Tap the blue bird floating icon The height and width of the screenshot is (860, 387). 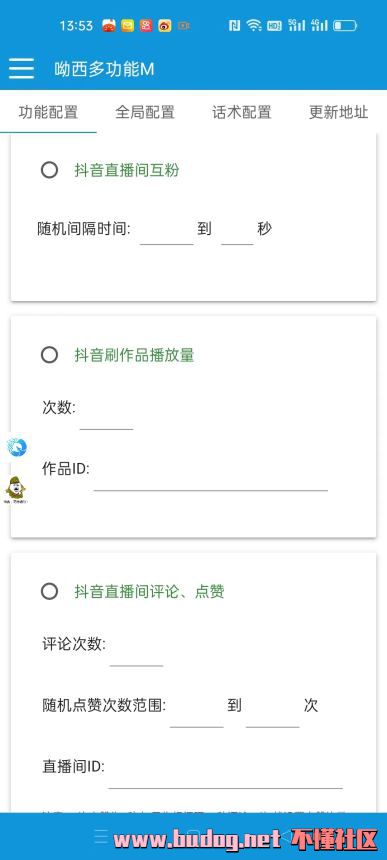[17, 448]
